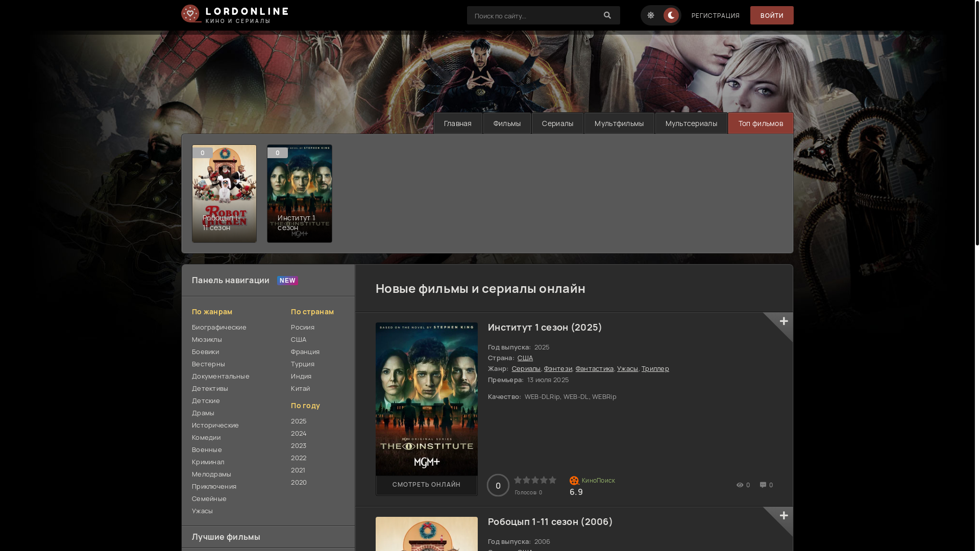Choose Криминал genre in sidebar

click(x=208, y=462)
